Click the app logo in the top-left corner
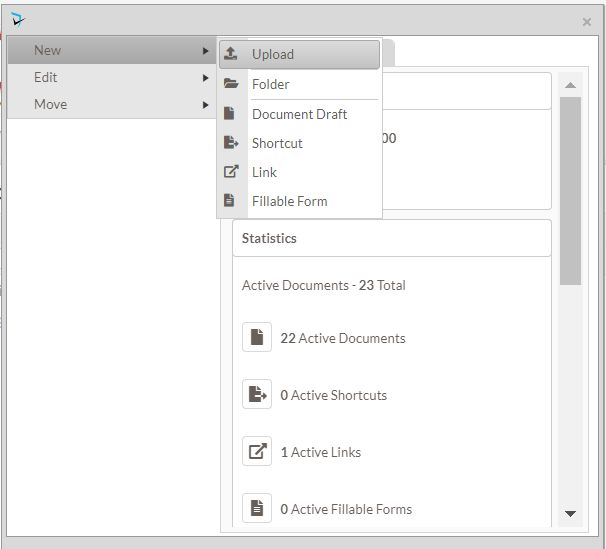 pyautogui.click(x=18, y=19)
